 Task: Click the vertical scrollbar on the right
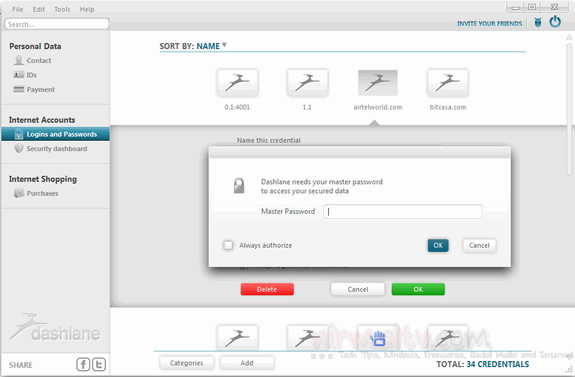pyautogui.click(x=569, y=110)
